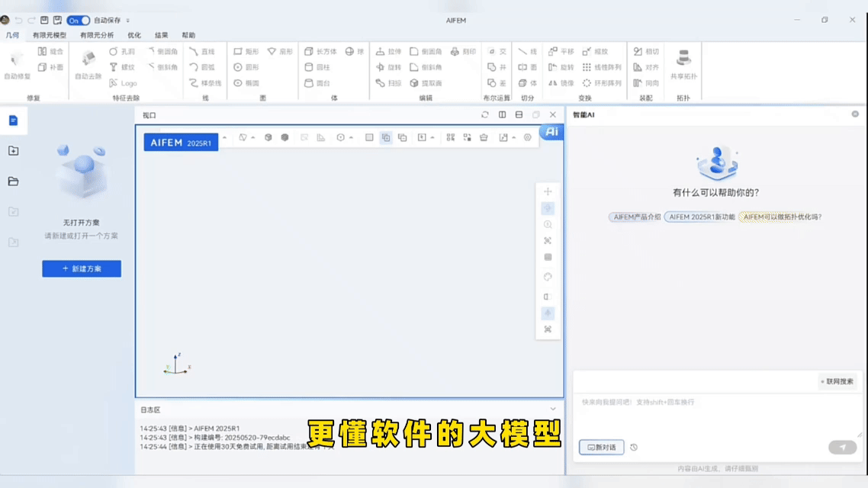Screen dimensions: 868x488
Task: Close the 智能AI panel
Action: click(x=855, y=114)
